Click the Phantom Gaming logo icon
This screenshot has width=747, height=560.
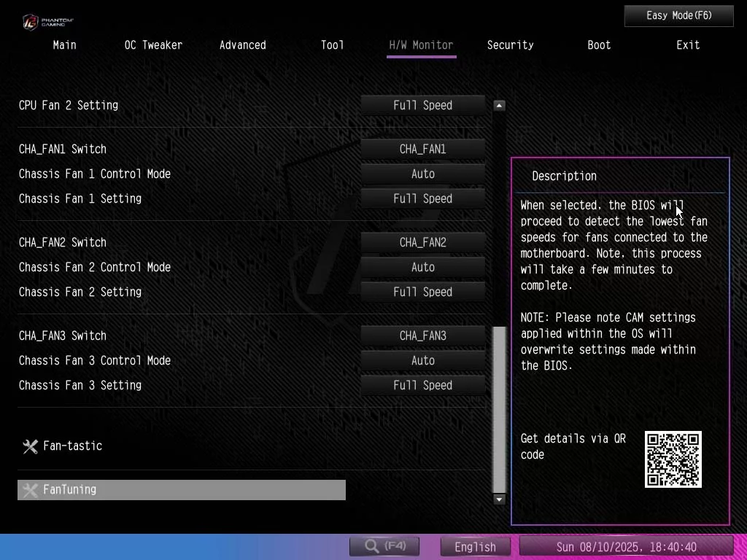click(31, 22)
